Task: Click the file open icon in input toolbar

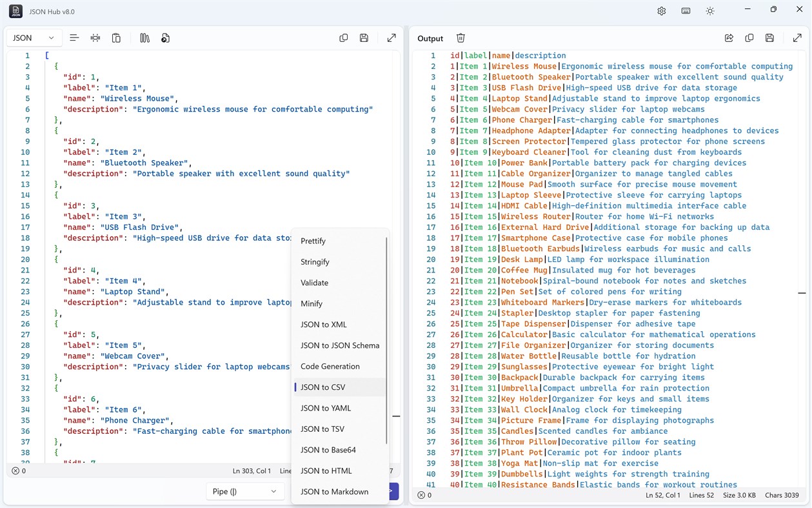Action: (x=165, y=38)
